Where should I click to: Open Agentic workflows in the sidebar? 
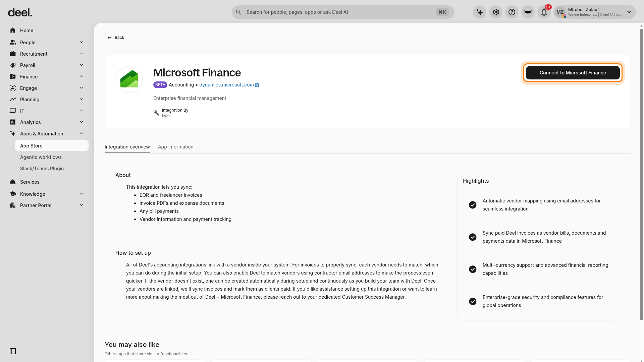pos(52,157)
